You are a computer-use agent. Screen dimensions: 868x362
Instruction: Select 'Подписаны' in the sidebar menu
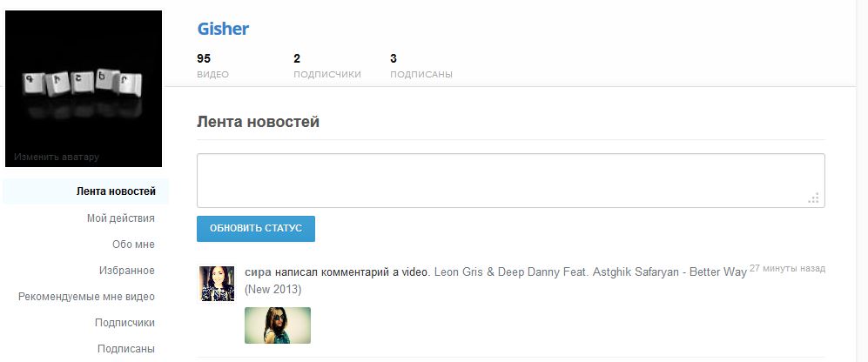(x=126, y=349)
